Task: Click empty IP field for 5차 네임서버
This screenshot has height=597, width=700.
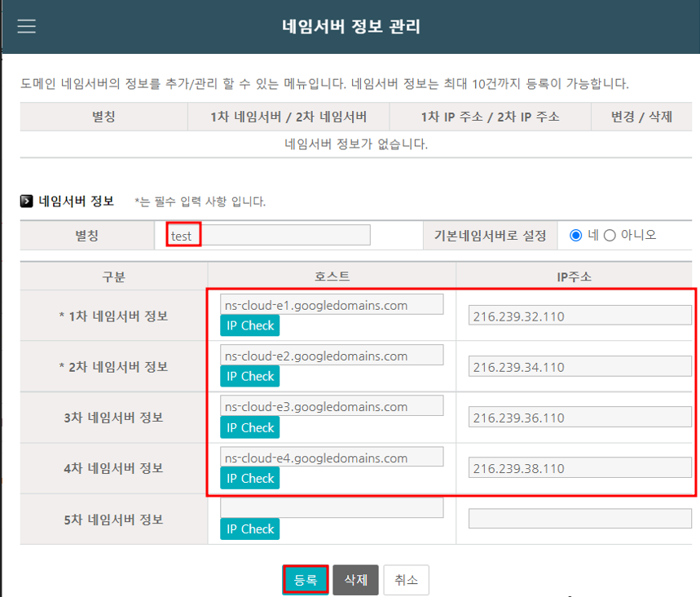Action: [580, 519]
